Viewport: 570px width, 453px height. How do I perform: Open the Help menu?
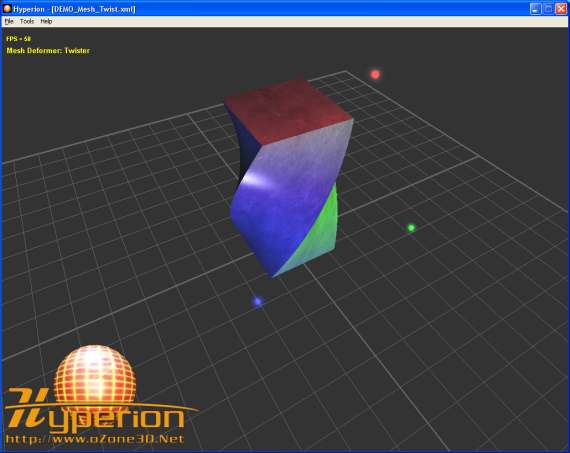(46, 21)
